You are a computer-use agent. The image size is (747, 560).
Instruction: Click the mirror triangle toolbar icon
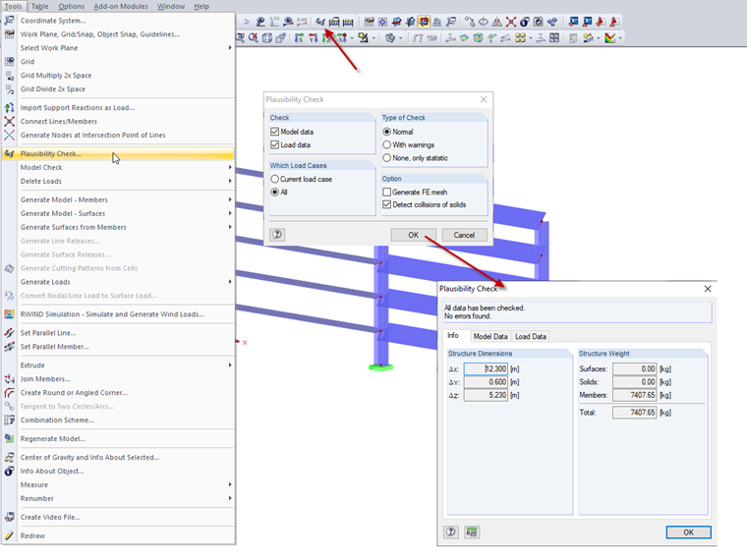(497, 22)
